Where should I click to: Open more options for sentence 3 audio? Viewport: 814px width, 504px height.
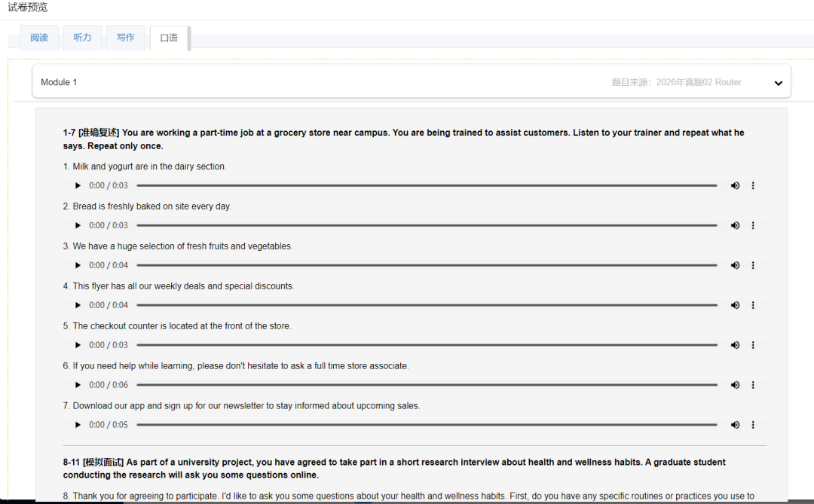[753, 265]
